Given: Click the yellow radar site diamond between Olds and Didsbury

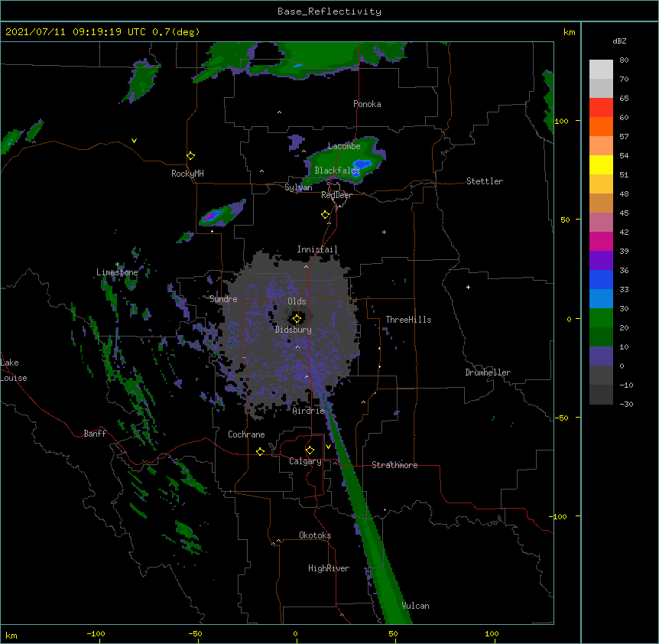Looking at the screenshot, I should coord(297,319).
